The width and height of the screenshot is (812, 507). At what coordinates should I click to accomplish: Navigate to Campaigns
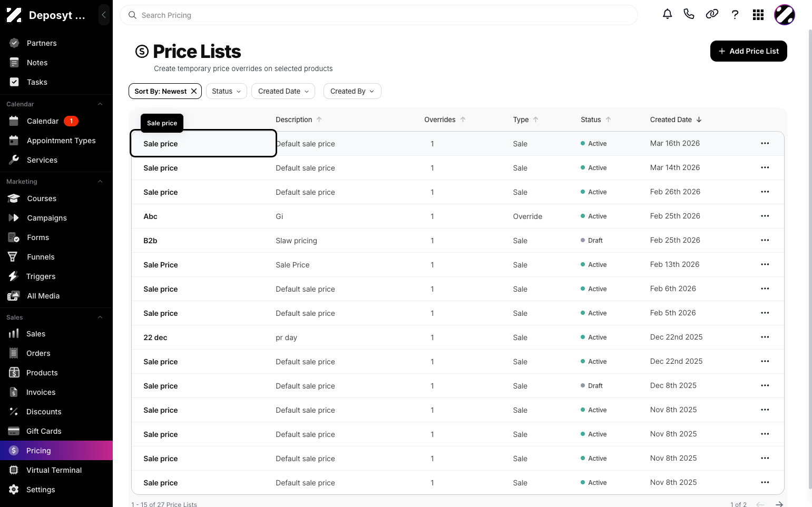(56, 218)
